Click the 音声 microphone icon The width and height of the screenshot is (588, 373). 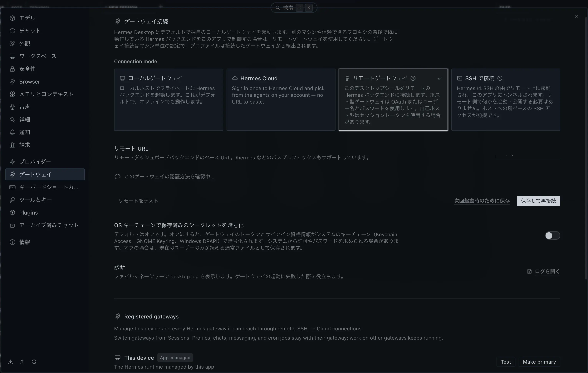12,107
